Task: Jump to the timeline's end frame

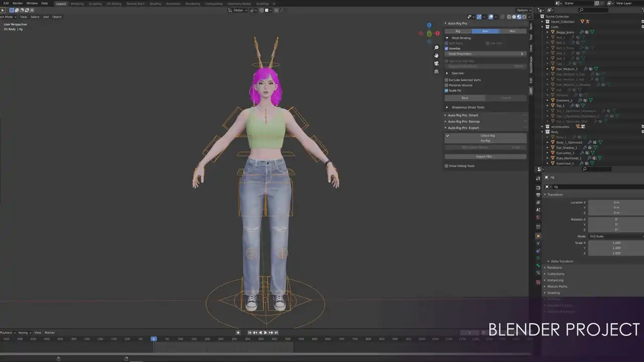Action: coord(276,332)
